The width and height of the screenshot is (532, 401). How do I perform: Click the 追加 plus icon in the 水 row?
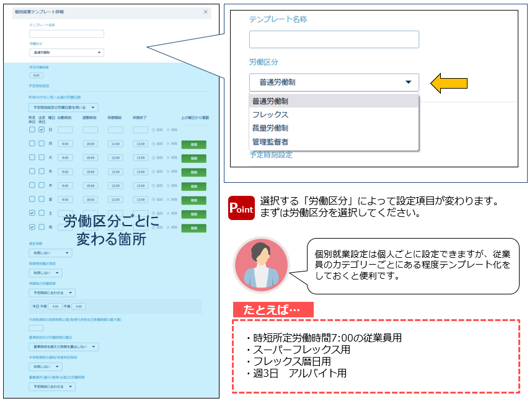[x=154, y=172]
